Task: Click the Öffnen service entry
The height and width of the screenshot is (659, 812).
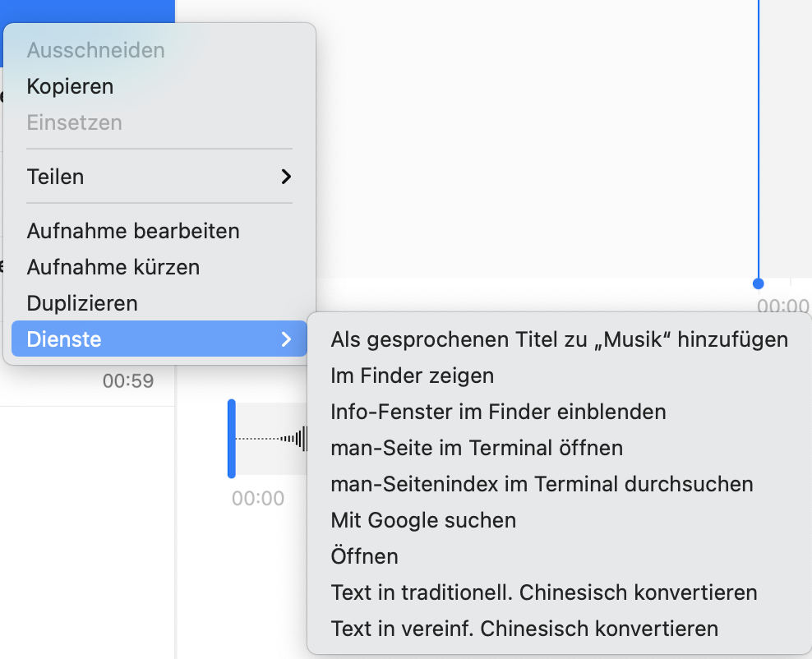Action: pos(364,556)
